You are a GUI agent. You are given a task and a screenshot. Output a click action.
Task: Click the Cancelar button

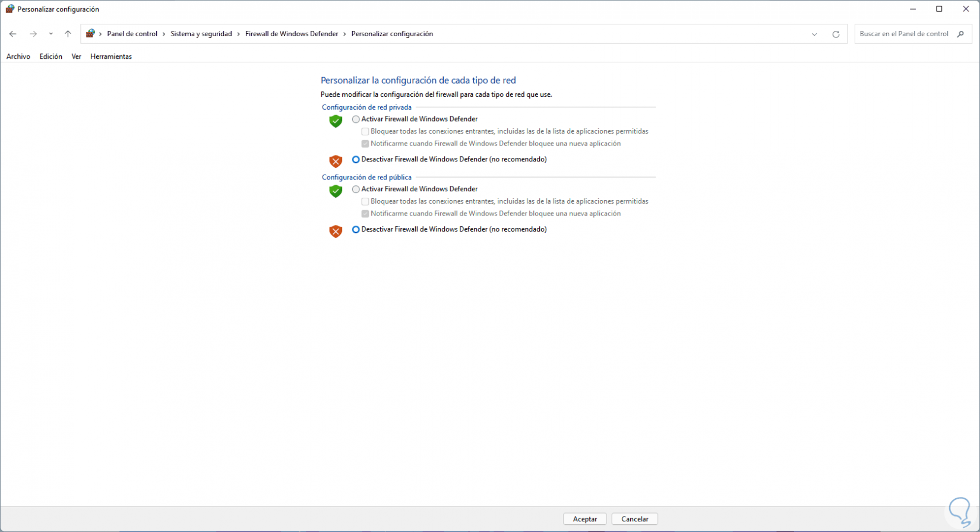[635, 519]
